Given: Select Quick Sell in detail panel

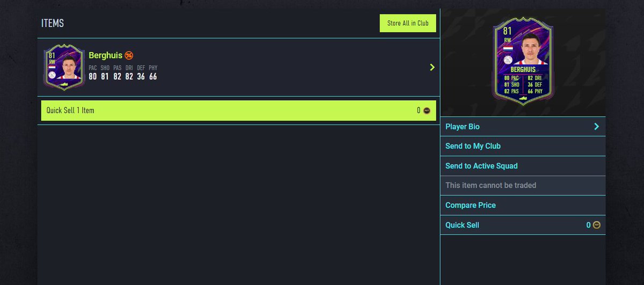Looking at the screenshot, I should tap(523, 225).
